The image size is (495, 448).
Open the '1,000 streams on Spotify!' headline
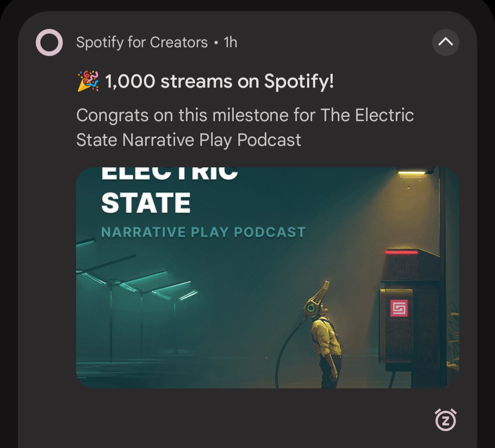coord(219,82)
